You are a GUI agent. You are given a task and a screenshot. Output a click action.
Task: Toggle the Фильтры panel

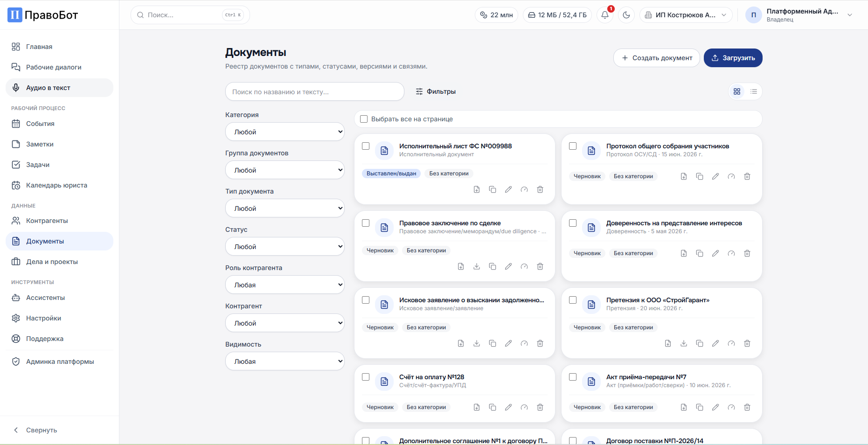tap(436, 91)
